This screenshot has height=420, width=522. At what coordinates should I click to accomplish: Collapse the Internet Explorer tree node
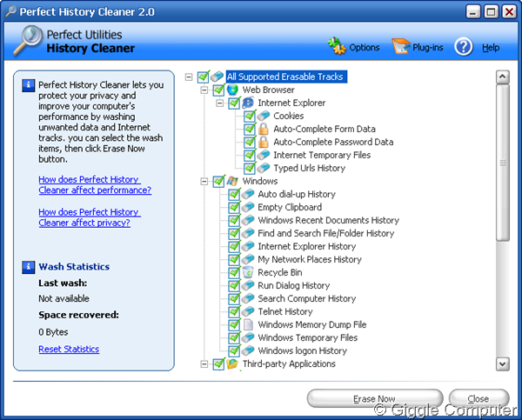point(220,103)
